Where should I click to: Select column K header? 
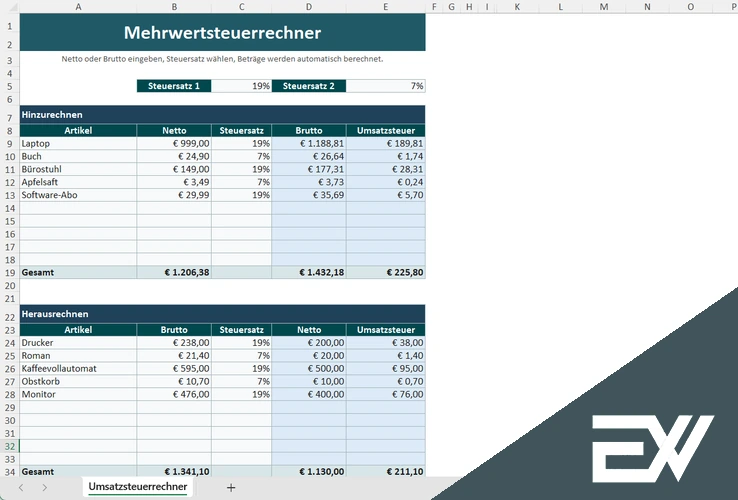517,7
